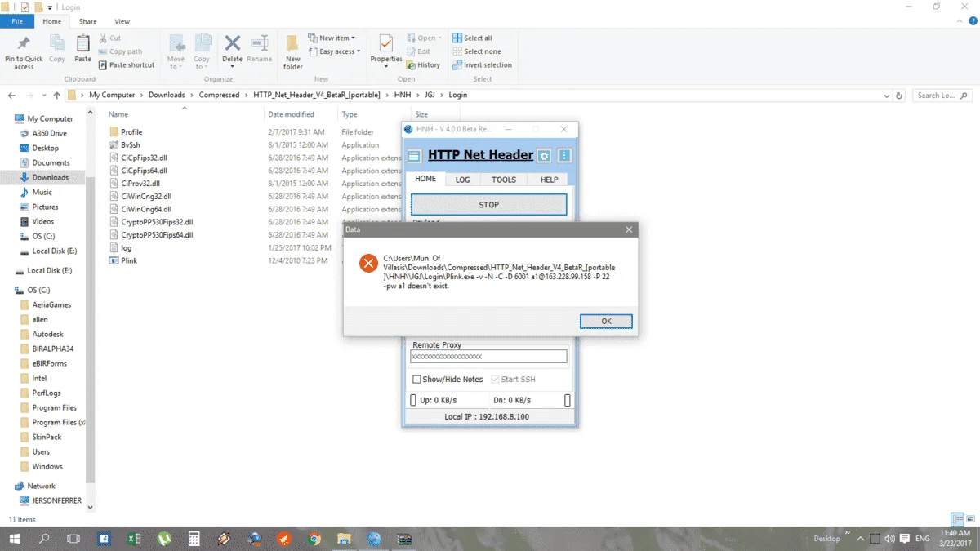This screenshot has width=980, height=551.
Task: Click Invert selection in ribbon
Action: [482, 65]
